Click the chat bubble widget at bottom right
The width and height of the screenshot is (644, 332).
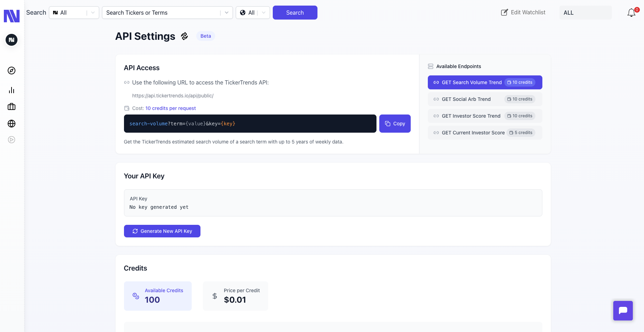[x=623, y=310]
